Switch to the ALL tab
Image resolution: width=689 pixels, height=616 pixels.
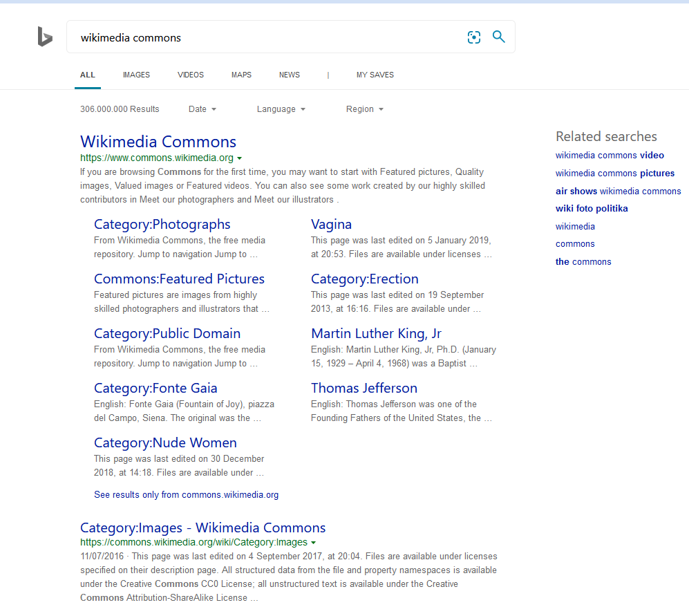88,75
